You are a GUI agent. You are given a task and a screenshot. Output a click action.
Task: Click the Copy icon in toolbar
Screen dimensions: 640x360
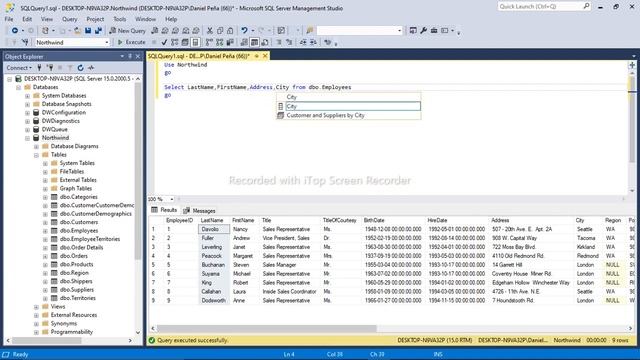pyautogui.click(x=220, y=31)
